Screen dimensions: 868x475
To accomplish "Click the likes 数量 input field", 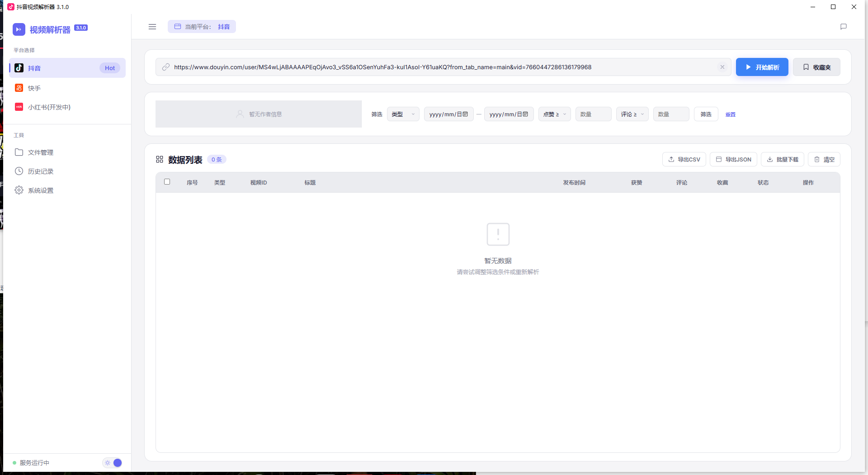I will 593,114.
